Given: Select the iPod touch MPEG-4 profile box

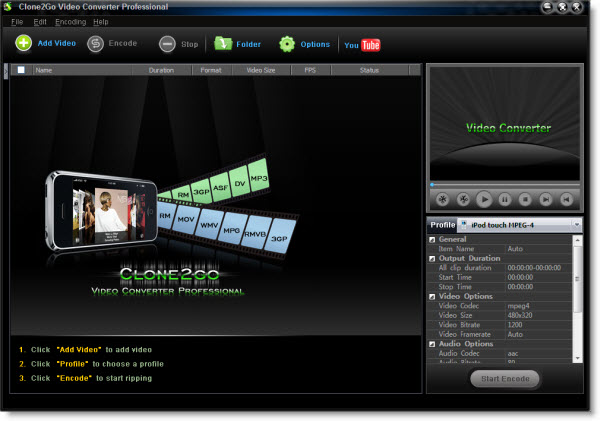Looking at the screenshot, I should pyautogui.click(x=520, y=225).
